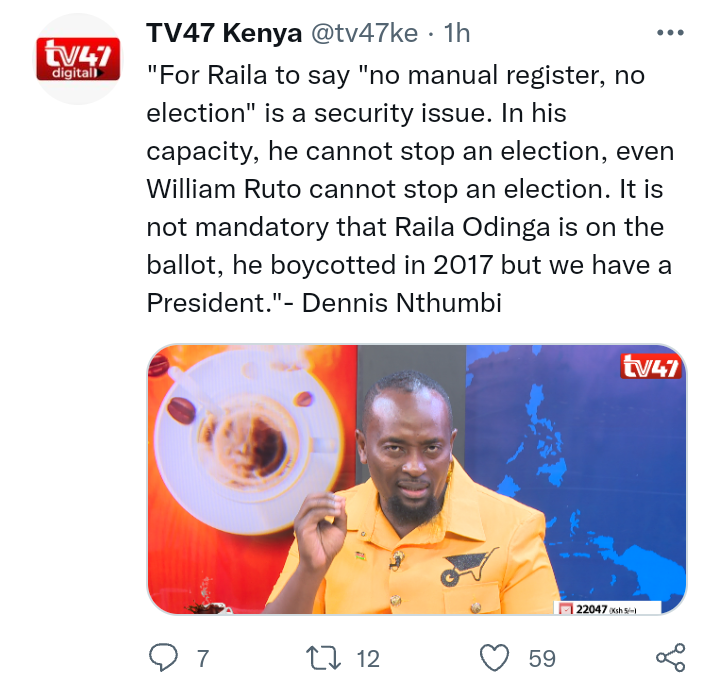Click the reply count 7
The width and height of the screenshot is (720, 674).
203,658
